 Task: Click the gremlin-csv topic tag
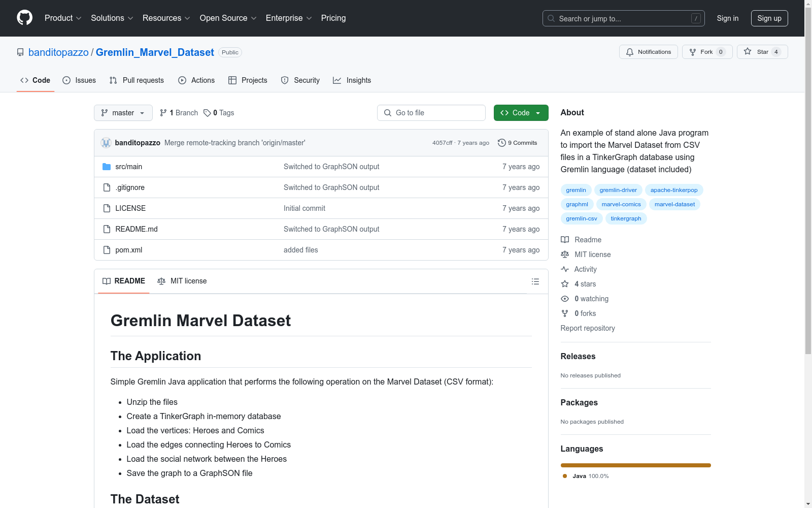[x=582, y=218]
